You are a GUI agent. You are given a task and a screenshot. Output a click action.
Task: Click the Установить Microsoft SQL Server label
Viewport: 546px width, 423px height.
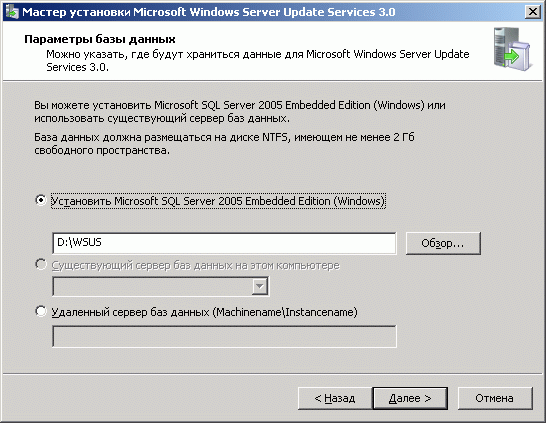218,201
